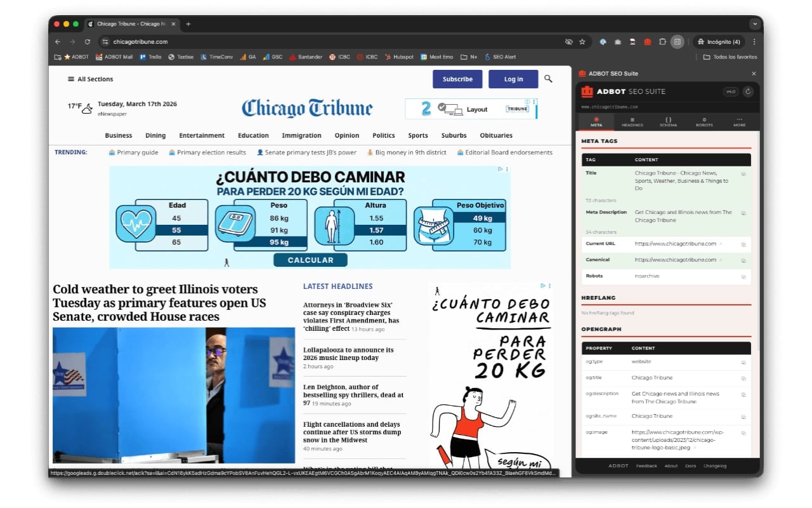Bookmark this page with the star icon
The image size is (812, 508).
[582, 42]
